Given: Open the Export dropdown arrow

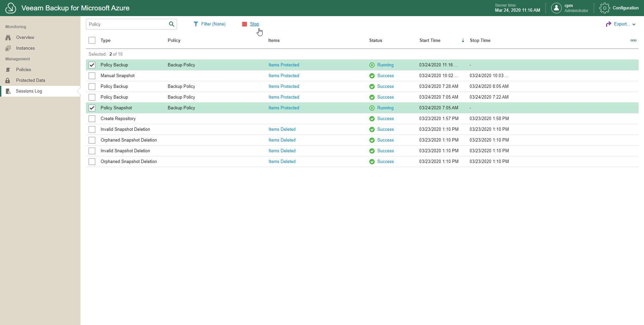Looking at the screenshot, I should point(634,24).
